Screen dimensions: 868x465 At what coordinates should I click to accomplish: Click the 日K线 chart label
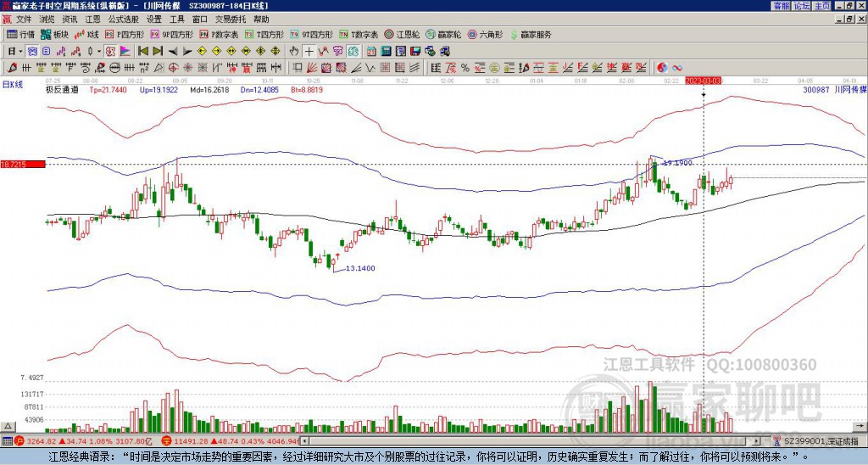13,84
